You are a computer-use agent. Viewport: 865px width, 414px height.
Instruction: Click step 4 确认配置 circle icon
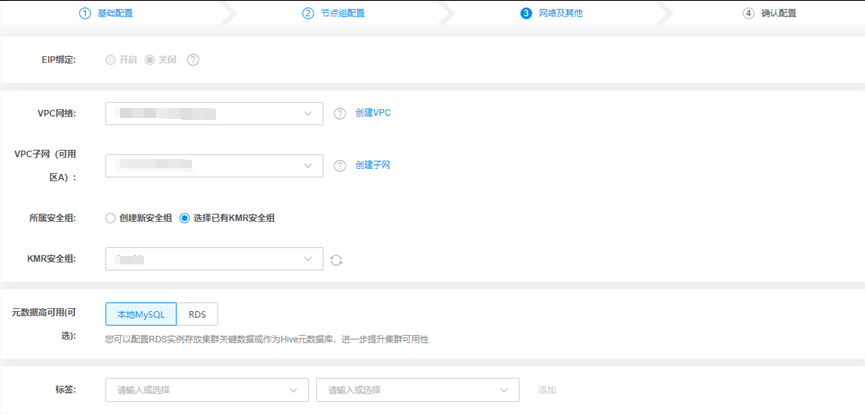point(748,13)
